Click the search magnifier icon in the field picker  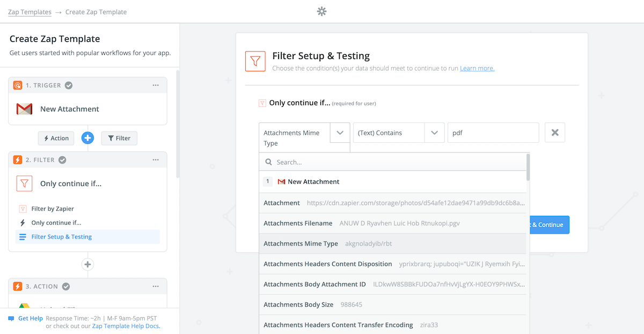click(268, 161)
